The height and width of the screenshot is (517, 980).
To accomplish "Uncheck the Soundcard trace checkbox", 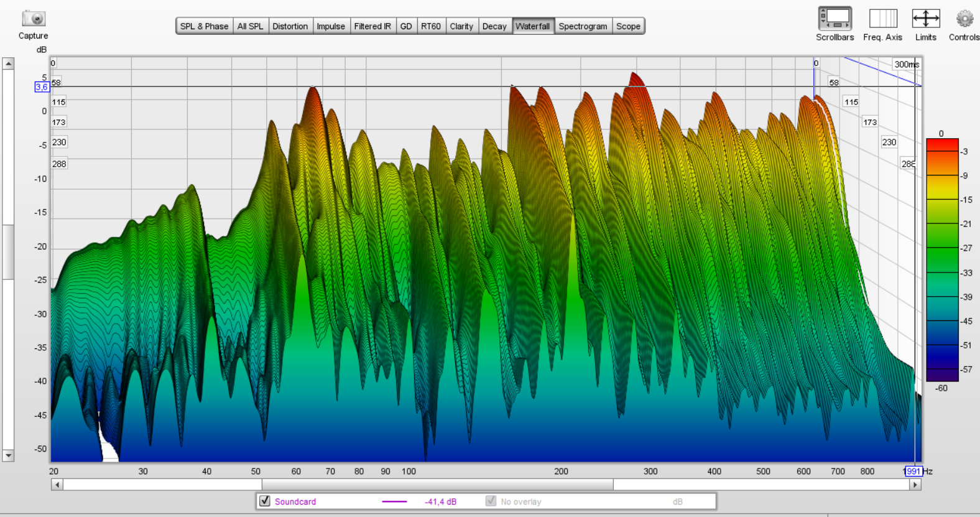I will [x=265, y=501].
